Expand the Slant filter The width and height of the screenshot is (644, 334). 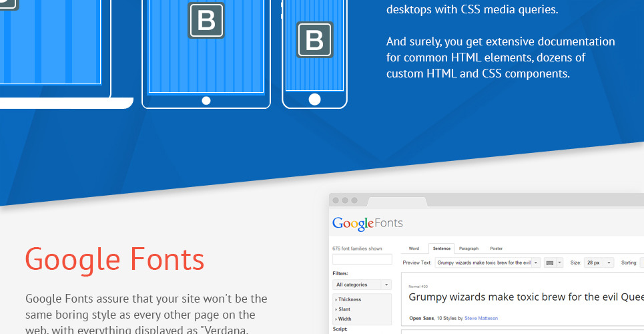click(343, 309)
